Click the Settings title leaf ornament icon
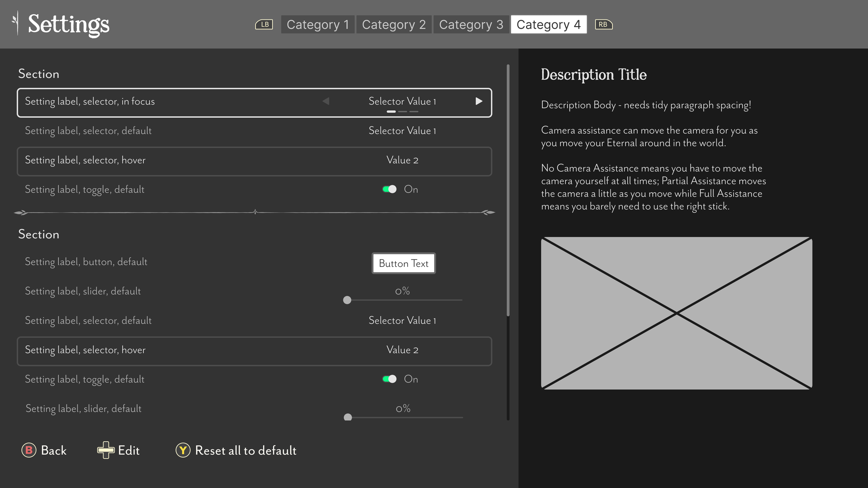Image resolution: width=868 pixels, height=488 pixels. (16, 23)
